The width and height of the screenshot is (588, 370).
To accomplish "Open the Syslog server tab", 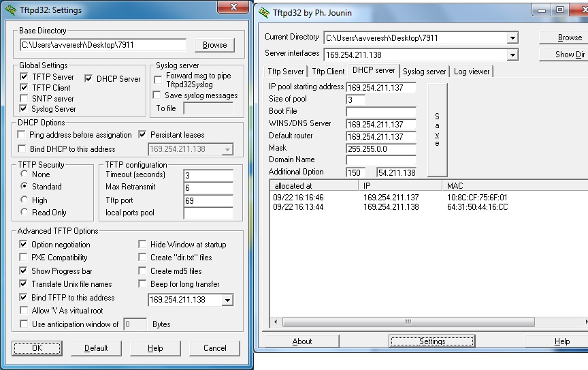I will (424, 72).
